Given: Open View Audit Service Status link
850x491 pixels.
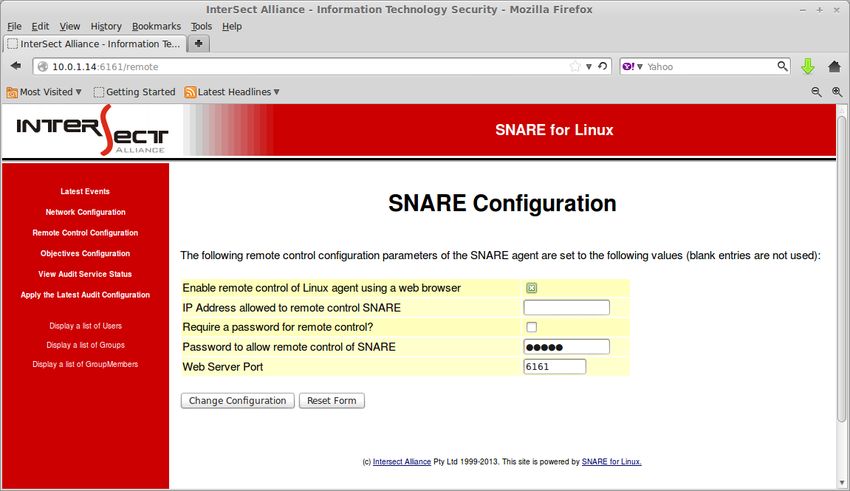Looking at the screenshot, I should click(x=85, y=274).
